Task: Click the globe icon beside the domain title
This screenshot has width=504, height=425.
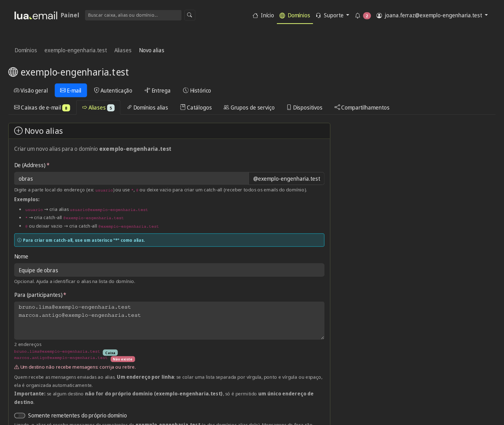Action: click(13, 72)
